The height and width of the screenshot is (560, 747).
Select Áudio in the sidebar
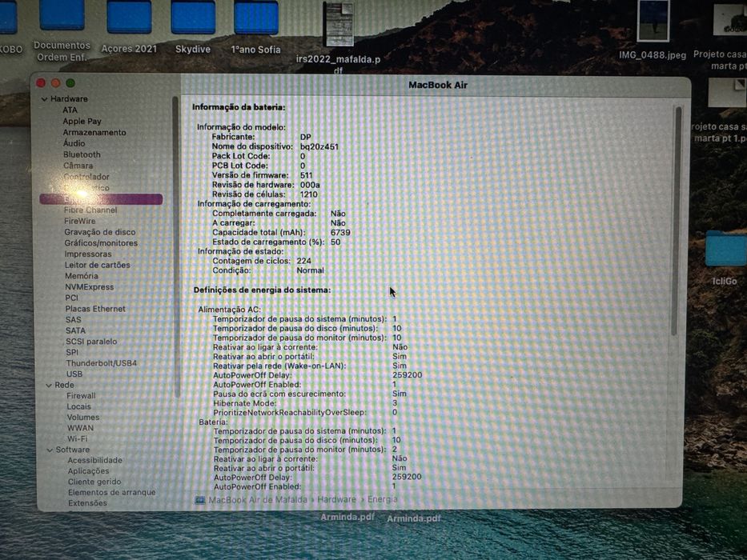coord(74,143)
